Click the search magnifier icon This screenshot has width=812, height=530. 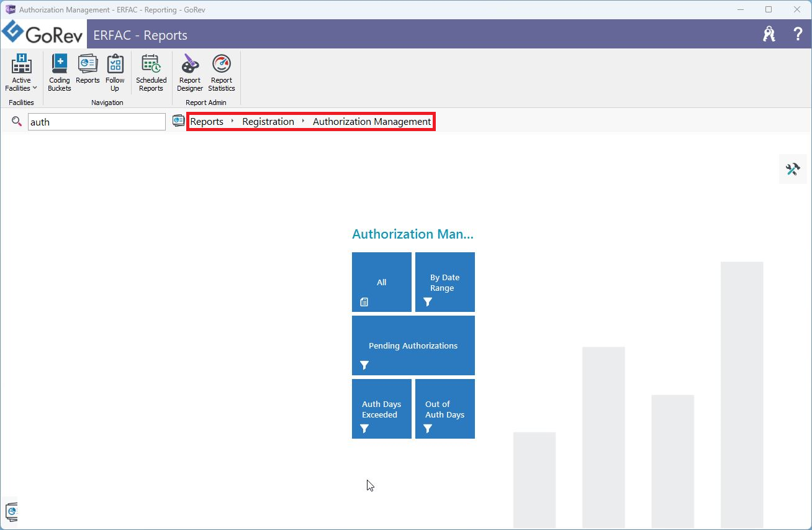point(17,121)
